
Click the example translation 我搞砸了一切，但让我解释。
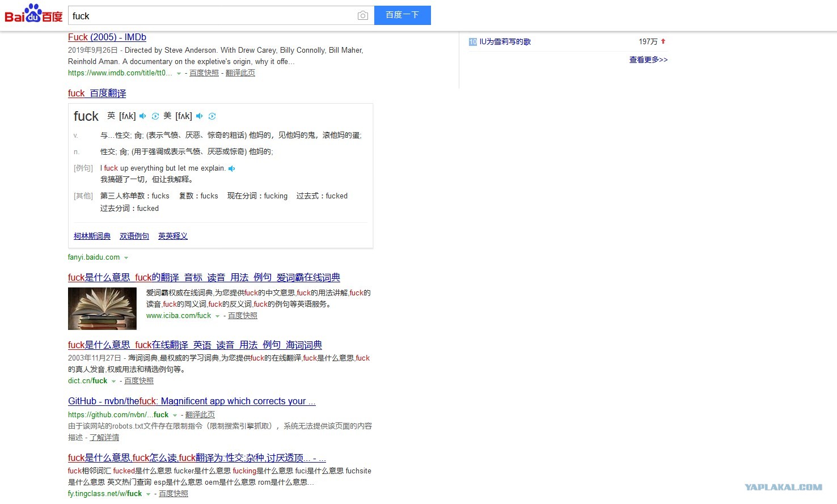coord(147,180)
